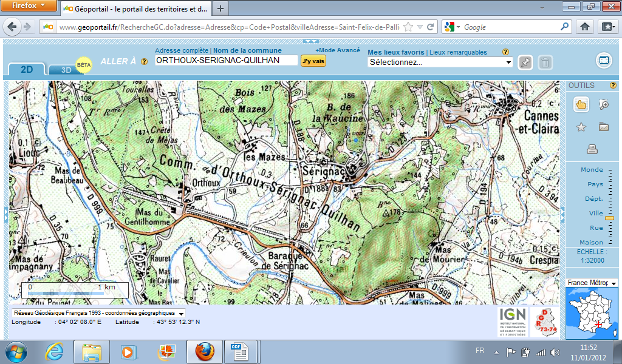Screen dimensions: 622x364
Task: Open the ODF document taskbar icon
Action: [239, 352]
